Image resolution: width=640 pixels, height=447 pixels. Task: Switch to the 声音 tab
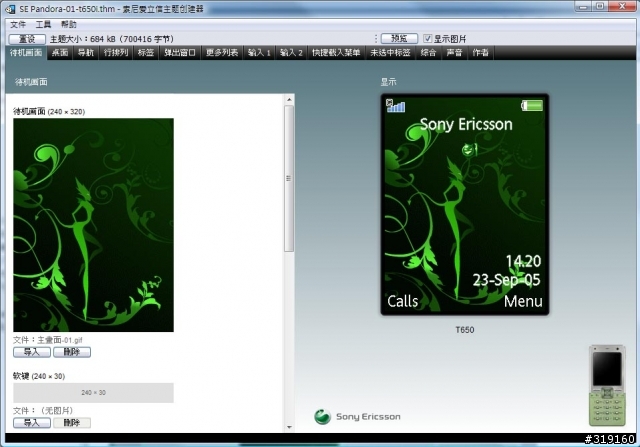point(454,53)
